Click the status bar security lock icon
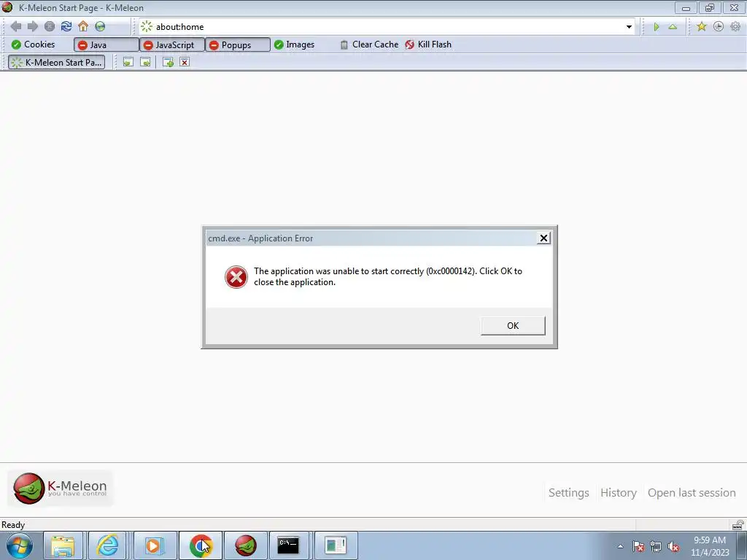747x560 pixels. click(x=738, y=525)
